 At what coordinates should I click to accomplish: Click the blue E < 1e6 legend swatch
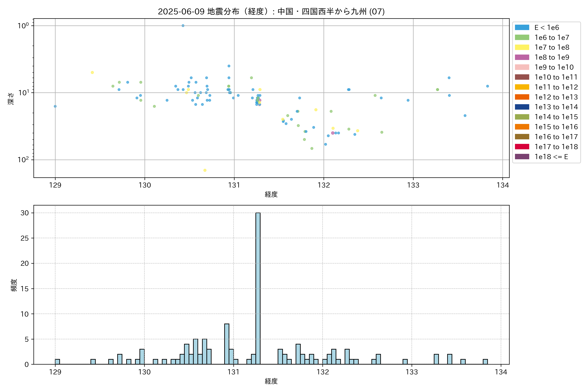pos(522,27)
